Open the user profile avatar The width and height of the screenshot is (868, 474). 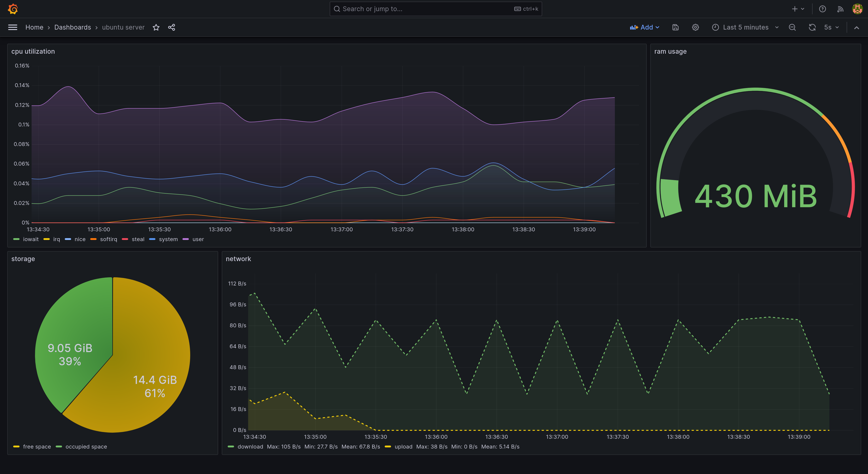(x=857, y=9)
